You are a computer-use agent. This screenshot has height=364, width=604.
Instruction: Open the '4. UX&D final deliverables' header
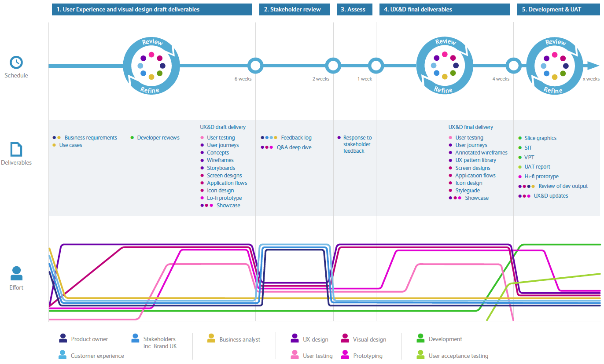[445, 9]
